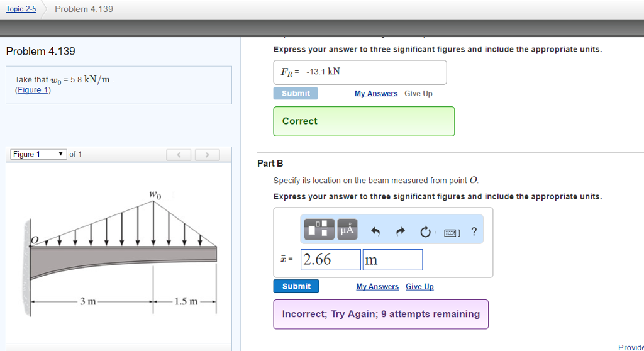Click the value field containing 2.66
The width and height of the screenshot is (644, 351).
click(331, 260)
